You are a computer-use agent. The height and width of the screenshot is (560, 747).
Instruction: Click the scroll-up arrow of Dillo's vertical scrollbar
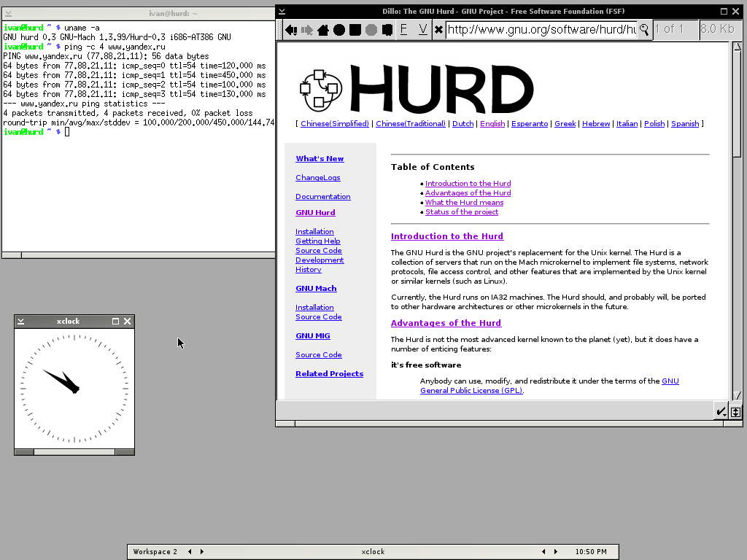[x=737, y=47]
